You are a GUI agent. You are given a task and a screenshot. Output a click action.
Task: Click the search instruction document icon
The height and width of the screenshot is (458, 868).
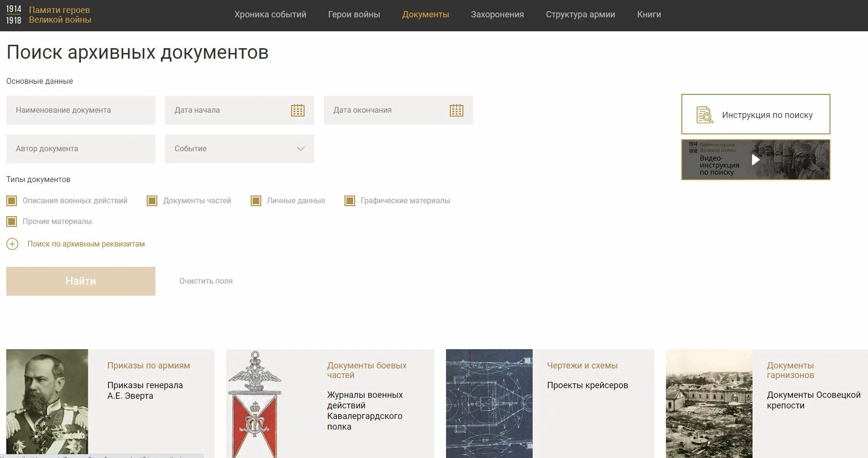[x=705, y=115]
